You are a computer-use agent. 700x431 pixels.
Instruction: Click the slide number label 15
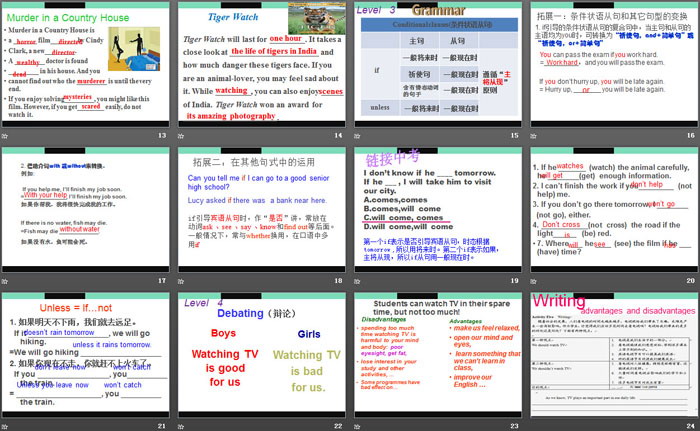tap(514, 135)
